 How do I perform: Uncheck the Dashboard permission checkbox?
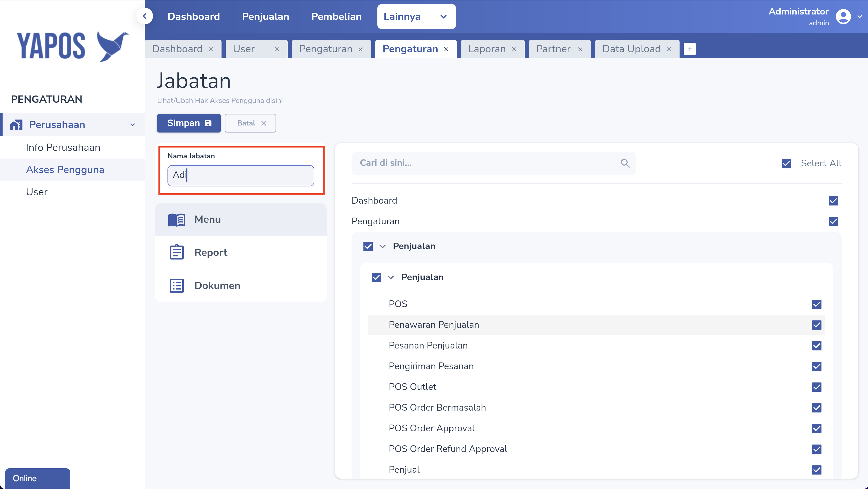[833, 201]
